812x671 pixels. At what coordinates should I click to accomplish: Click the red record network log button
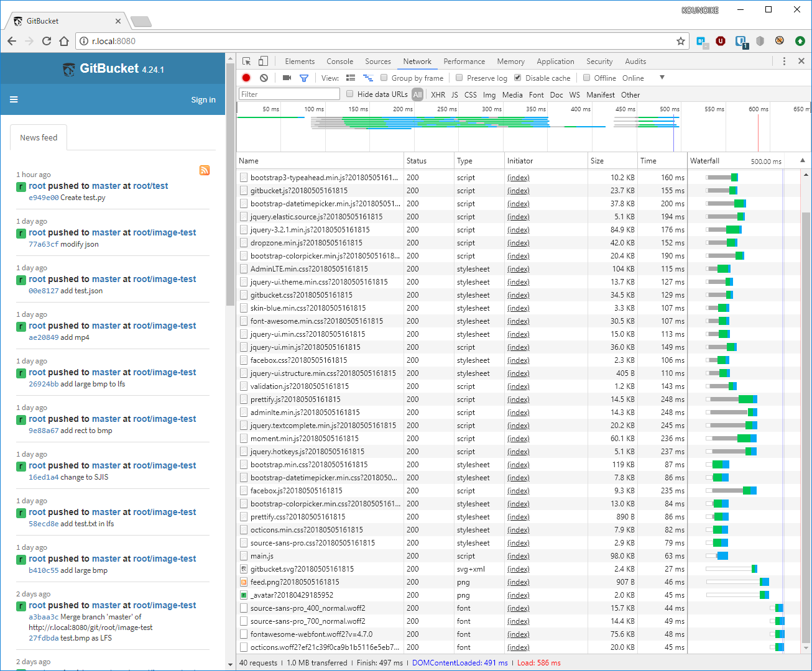pyautogui.click(x=246, y=78)
